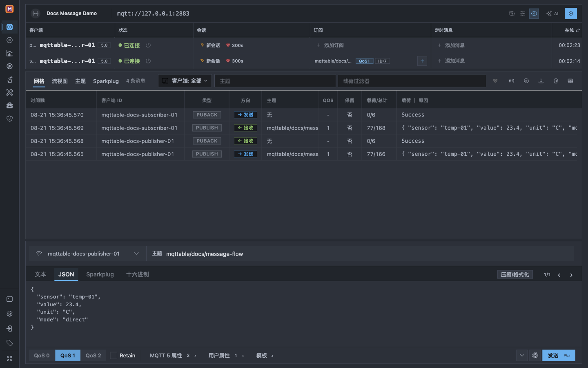Click the tag icon in the sidebar
Screen dimensions: 588x368
click(9, 343)
